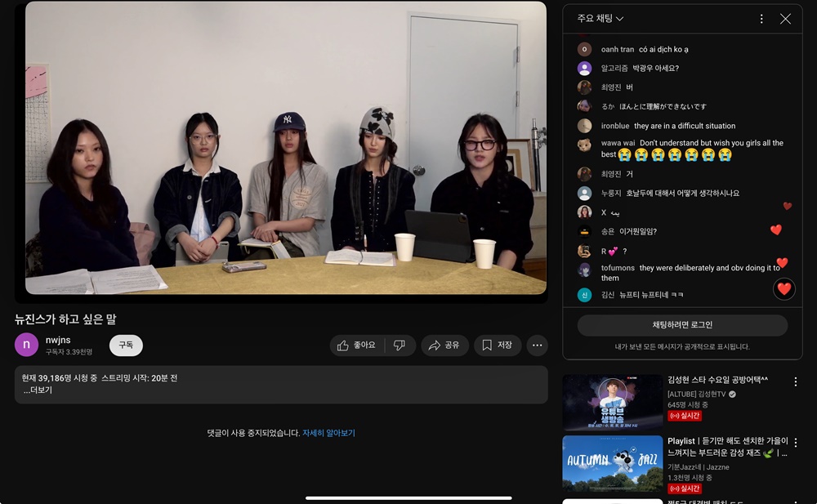This screenshot has width=817, height=504.
Task: Open chat panel three-dot options menu
Action: pos(761,19)
